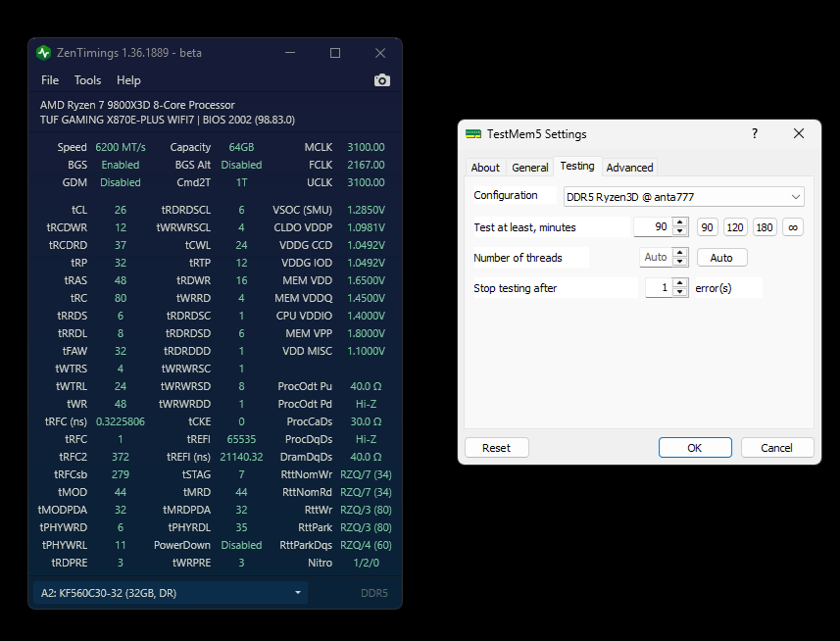Image resolution: width=840 pixels, height=641 pixels.
Task: Click the RttParkDqs value RZQ/4 (60)
Action: [366, 545]
